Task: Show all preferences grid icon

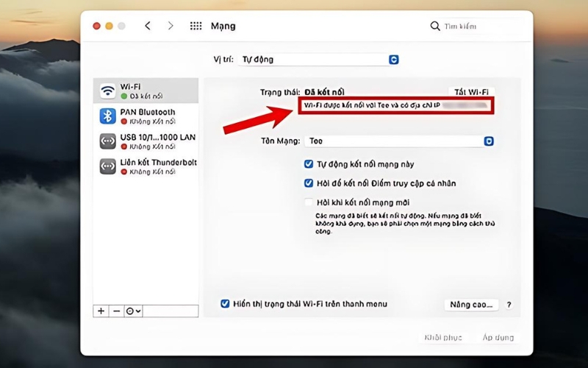Action: click(x=196, y=26)
